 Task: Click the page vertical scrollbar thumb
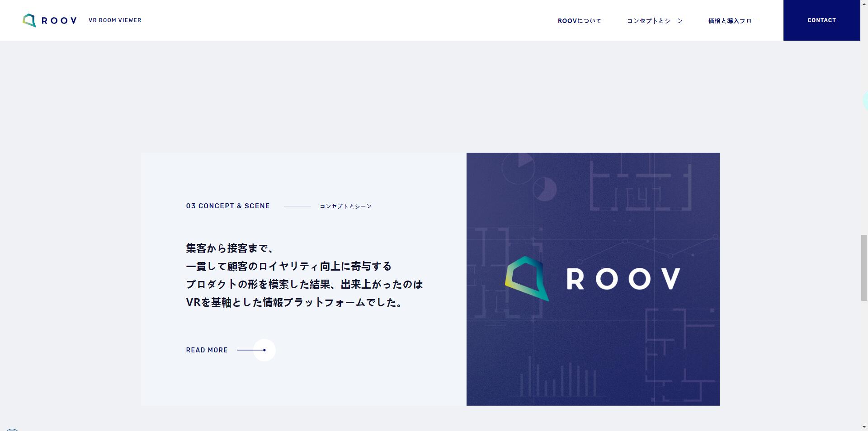[x=864, y=268]
